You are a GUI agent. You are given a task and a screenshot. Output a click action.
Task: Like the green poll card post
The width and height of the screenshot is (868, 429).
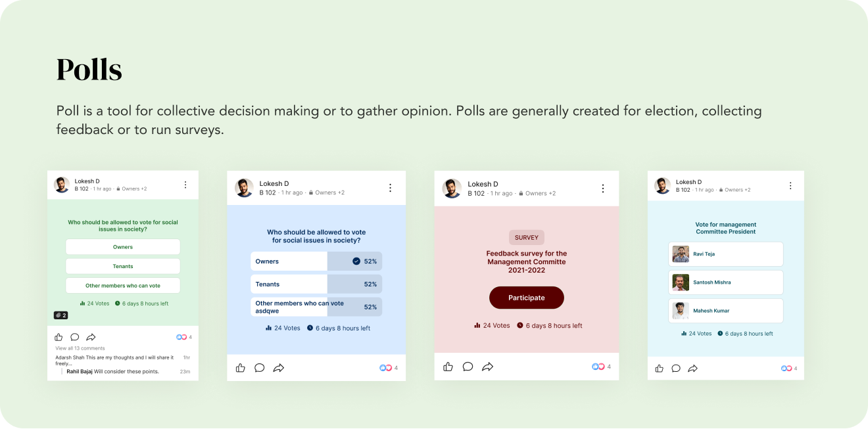tap(59, 337)
